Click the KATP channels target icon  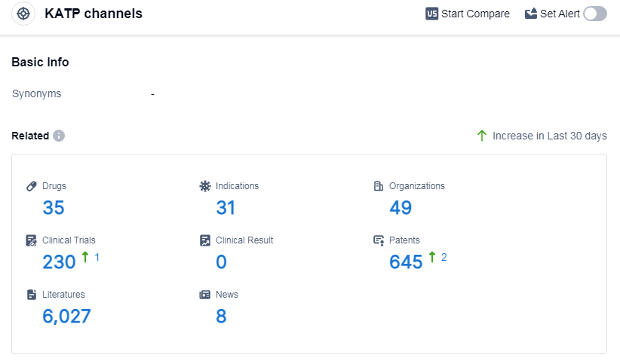click(23, 14)
